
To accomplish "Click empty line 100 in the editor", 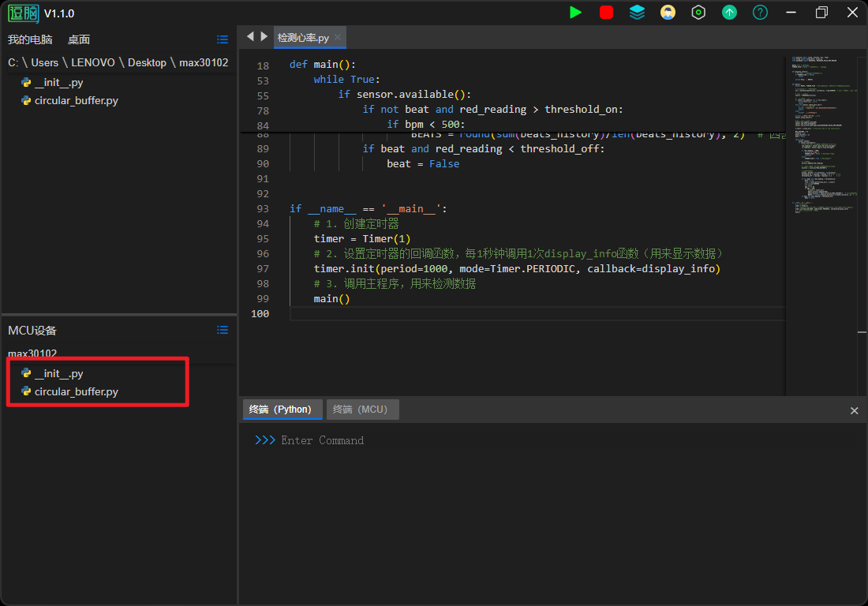I will click(537, 314).
